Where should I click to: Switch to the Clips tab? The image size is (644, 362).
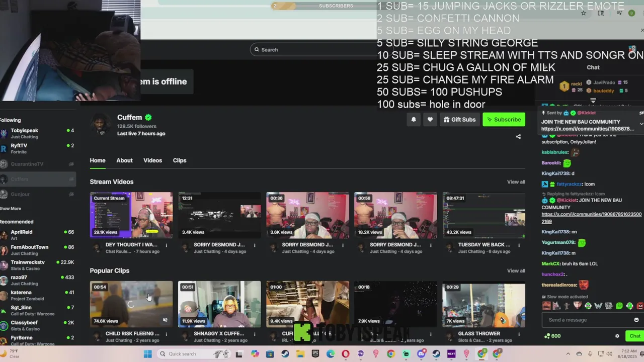pos(180,160)
